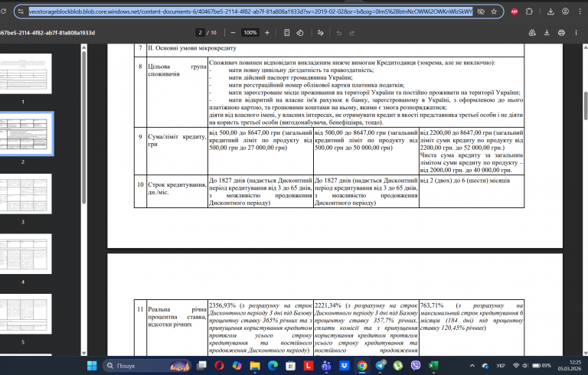This screenshot has width=588, height=375.
Task: Open clock and date 05.03.2026
Action: click(x=570, y=365)
